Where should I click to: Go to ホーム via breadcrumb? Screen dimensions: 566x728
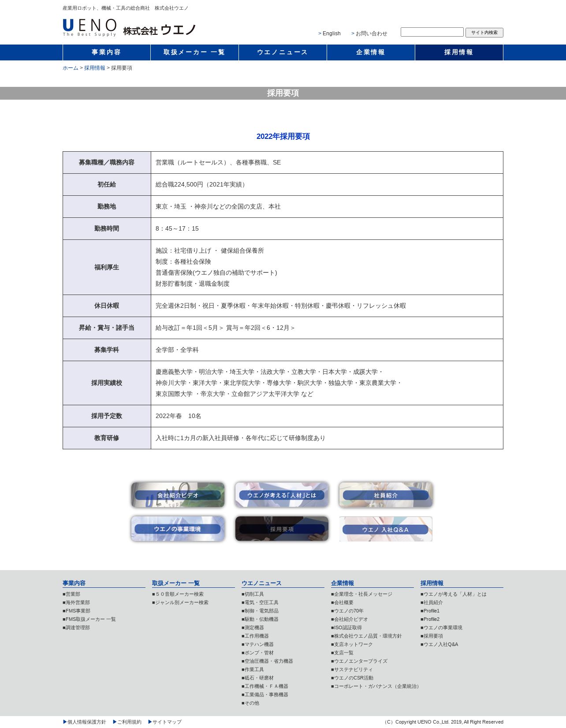pyautogui.click(x=71, y=68)
